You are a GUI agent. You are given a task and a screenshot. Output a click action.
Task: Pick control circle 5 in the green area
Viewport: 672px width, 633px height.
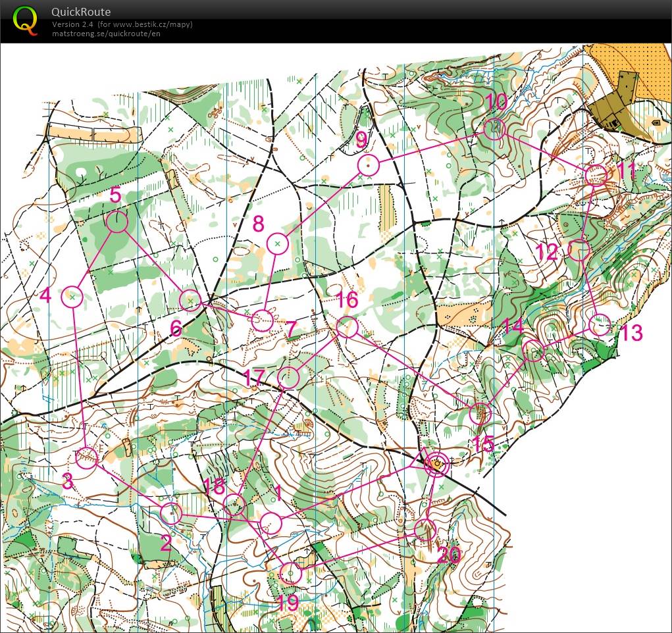116,222
